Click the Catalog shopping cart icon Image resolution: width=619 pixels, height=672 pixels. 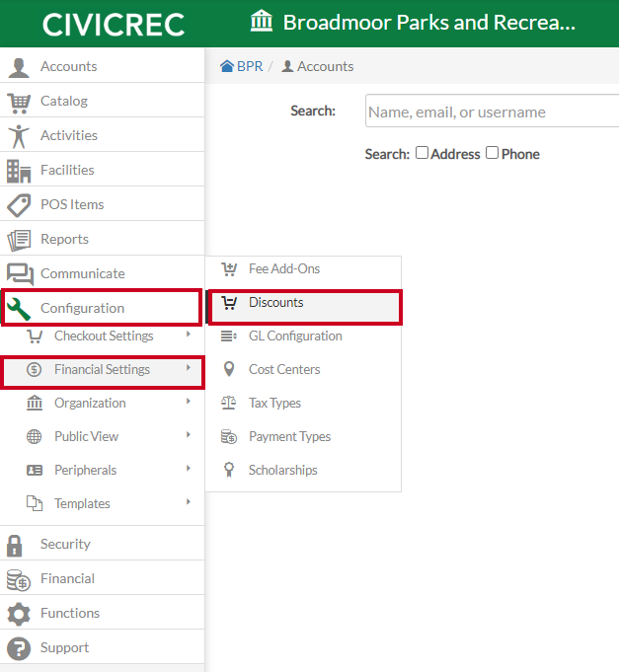[19, 103]
